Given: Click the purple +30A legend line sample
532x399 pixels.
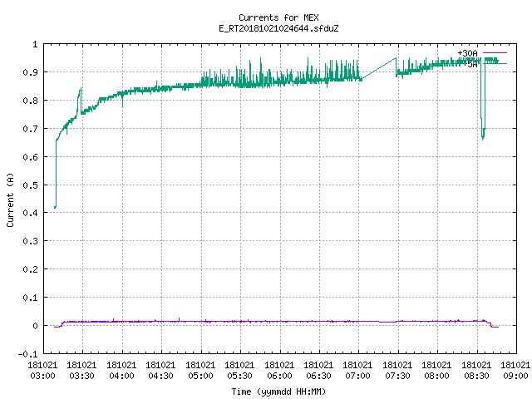Looking at the screenshot, I should (495, 53).
